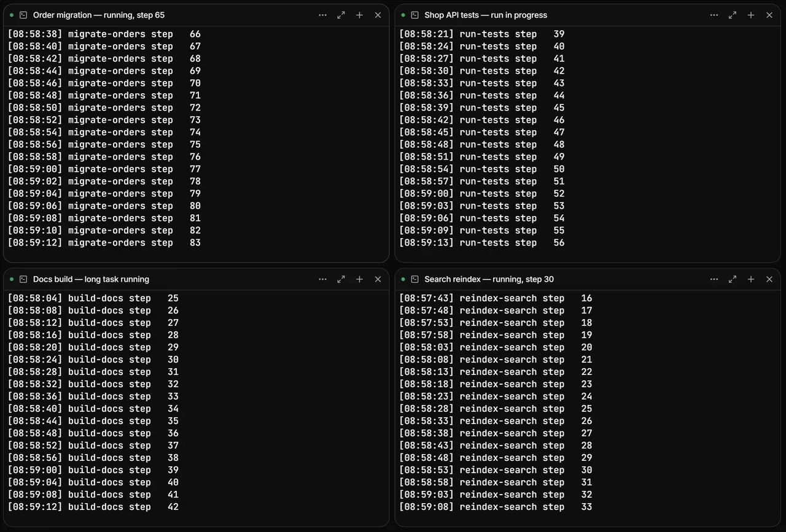
Task: Click timestamp [08:59:00] in Order migration pane
Action: (35, 169)
